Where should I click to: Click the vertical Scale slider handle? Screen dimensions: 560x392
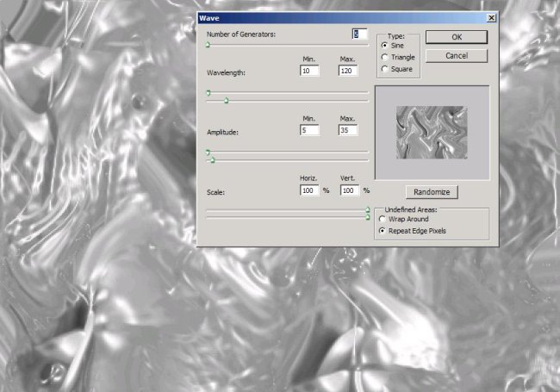pyautogui.click(x=368, y=217)
